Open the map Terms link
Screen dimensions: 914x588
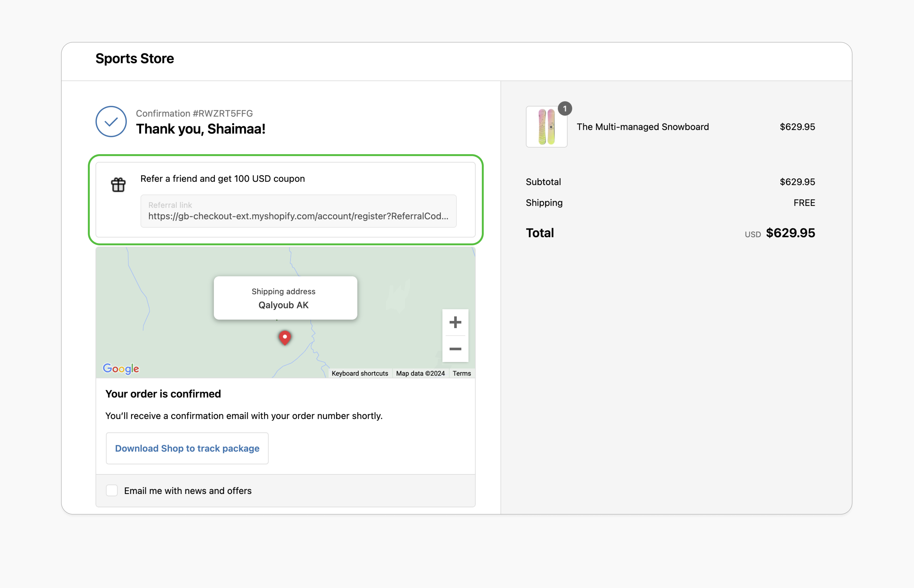[461, 373]
